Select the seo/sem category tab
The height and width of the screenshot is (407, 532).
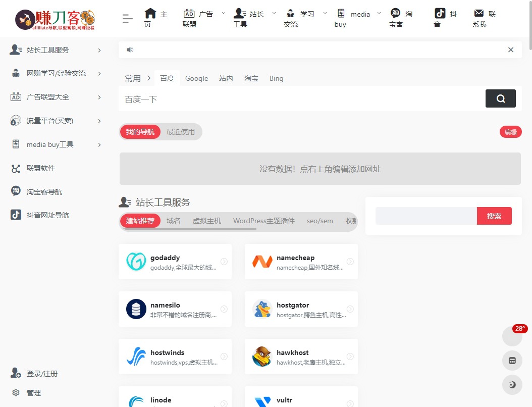coord(320,221)
